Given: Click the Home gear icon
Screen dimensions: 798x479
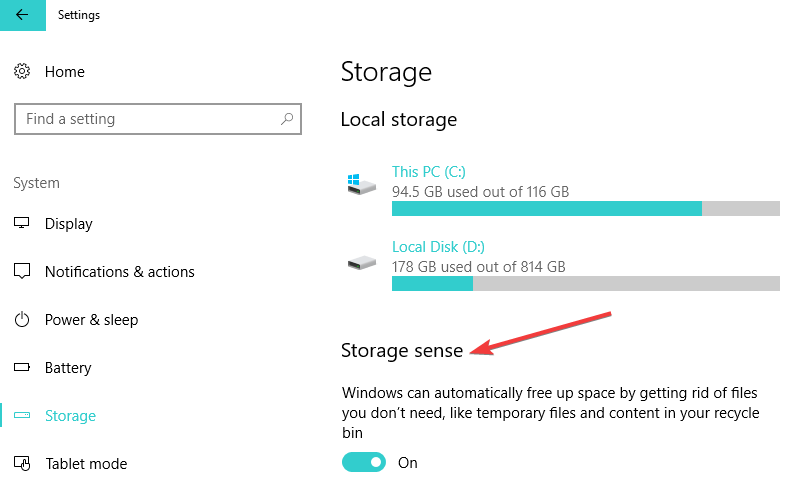Looking at the screenshot, I should pos(22,71).
